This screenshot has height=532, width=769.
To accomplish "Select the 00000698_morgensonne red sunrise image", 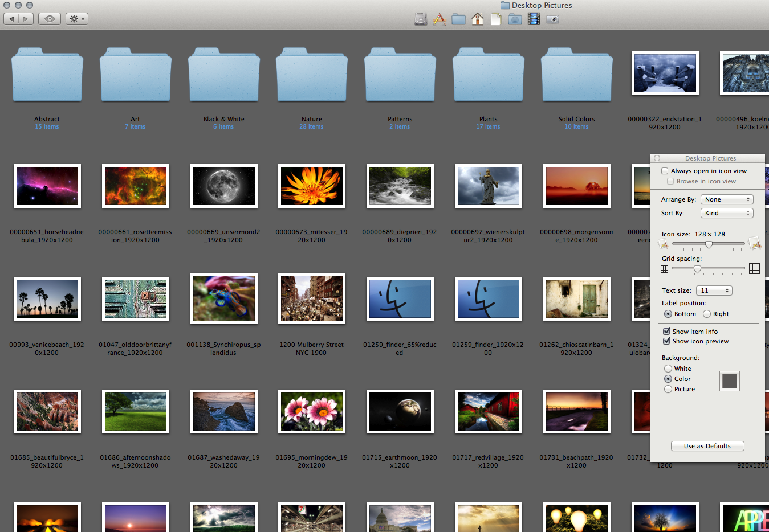I will [577, 186].
